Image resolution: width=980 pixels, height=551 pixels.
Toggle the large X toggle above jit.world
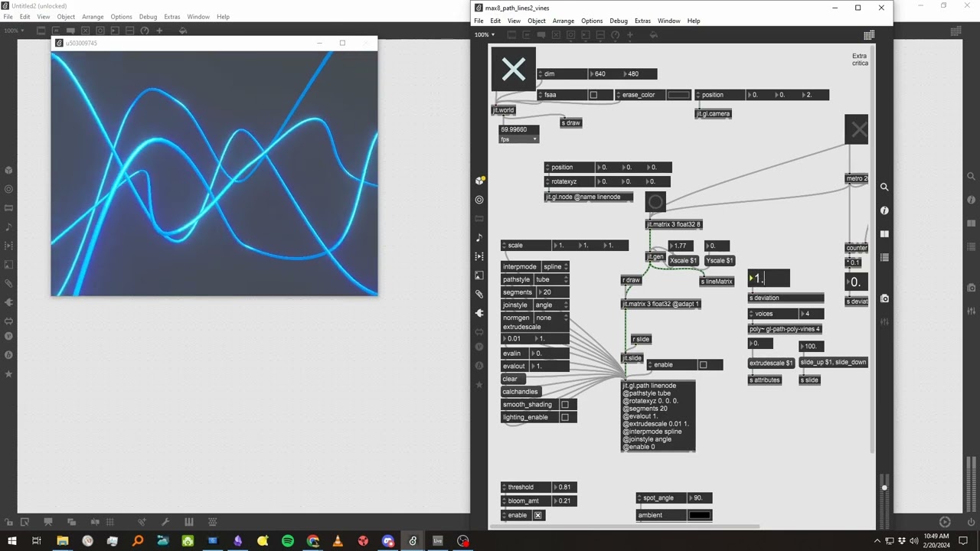513,70
